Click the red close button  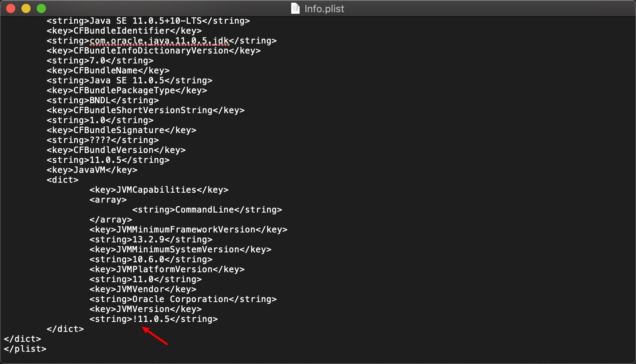click(11, 8)
